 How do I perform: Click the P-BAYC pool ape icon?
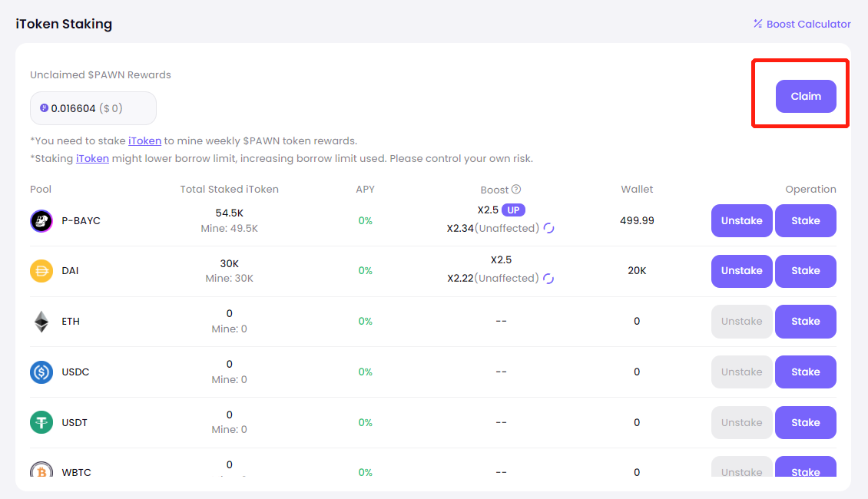[x=41, y=221]
